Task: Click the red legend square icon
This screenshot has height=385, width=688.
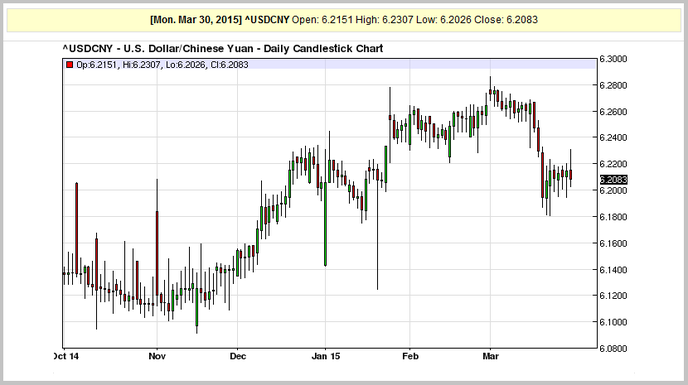Action: coord(69,65)
